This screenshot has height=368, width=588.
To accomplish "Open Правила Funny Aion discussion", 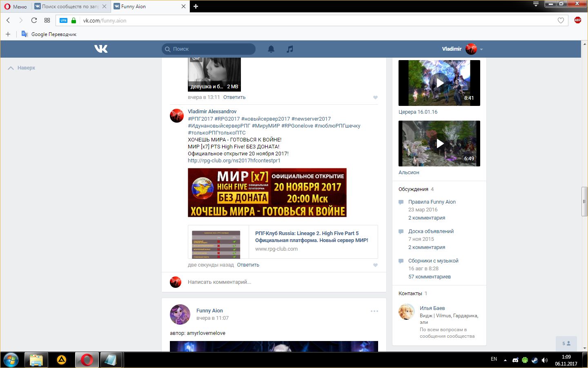I will click(432, 202).
